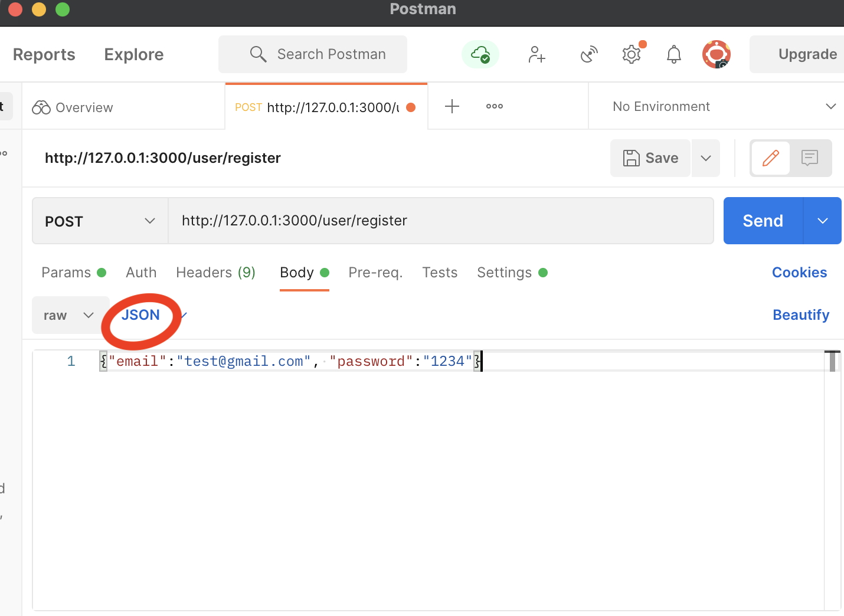
Task: Open the Explore menu
Action: [x=134, y=54]
